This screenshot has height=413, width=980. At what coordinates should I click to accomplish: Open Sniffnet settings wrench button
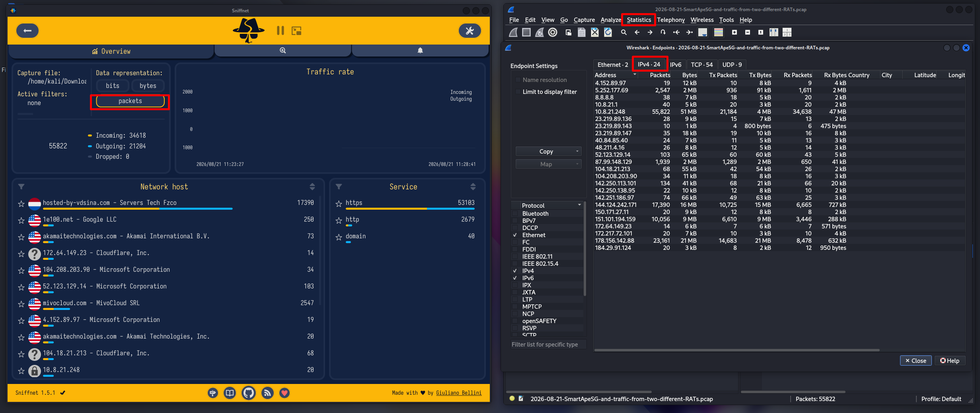click(470, 31)
